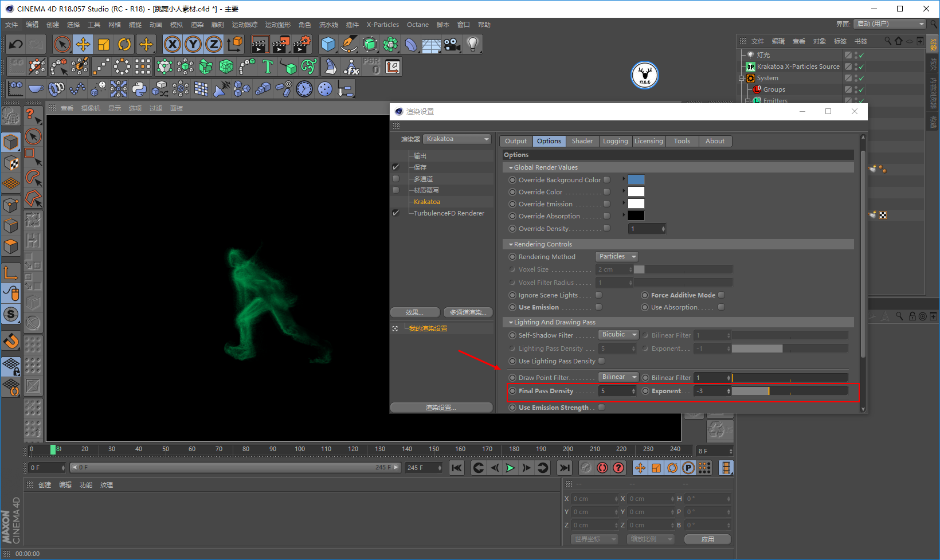The height and width of the screenshot is (560, 940).
Task: Select the Live Selection tool
Action: point(62,44)
